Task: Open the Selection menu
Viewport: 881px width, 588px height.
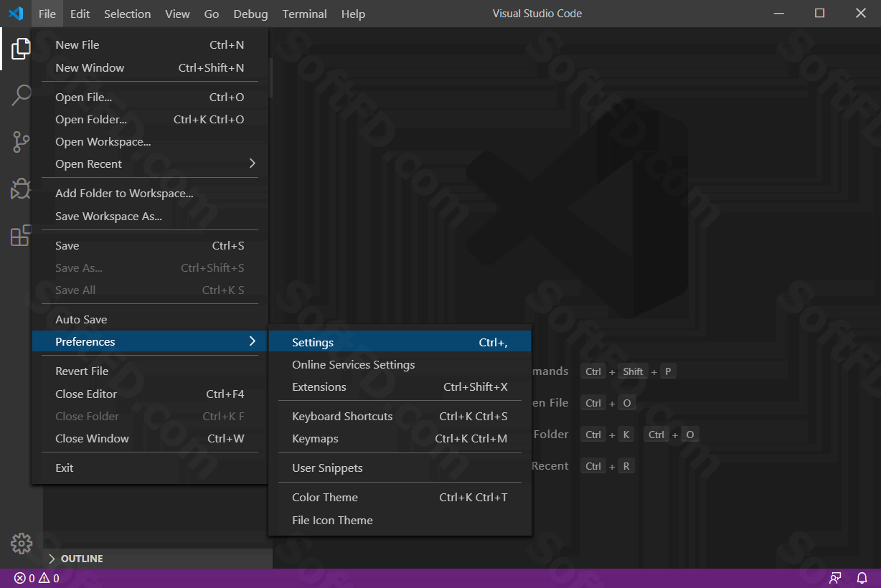Action: [x=128, y=14]
